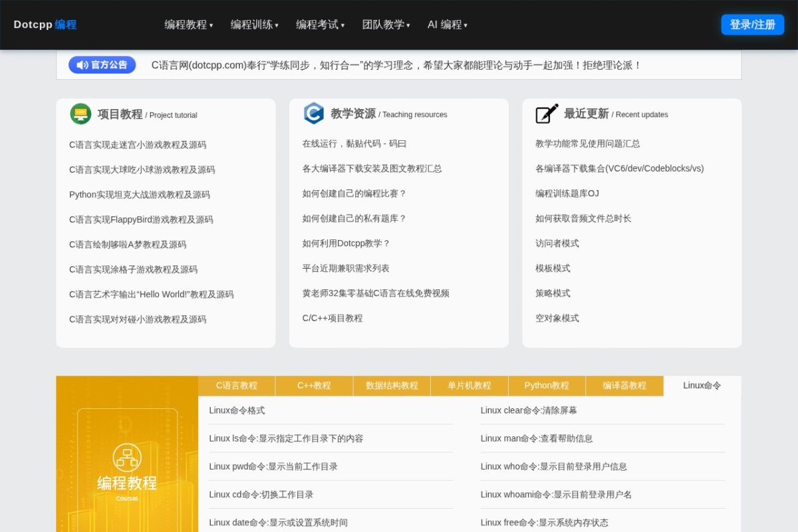Click the 项目教程 monitor icon
This screenshot has width=798, height=532.
pos(80,114)
